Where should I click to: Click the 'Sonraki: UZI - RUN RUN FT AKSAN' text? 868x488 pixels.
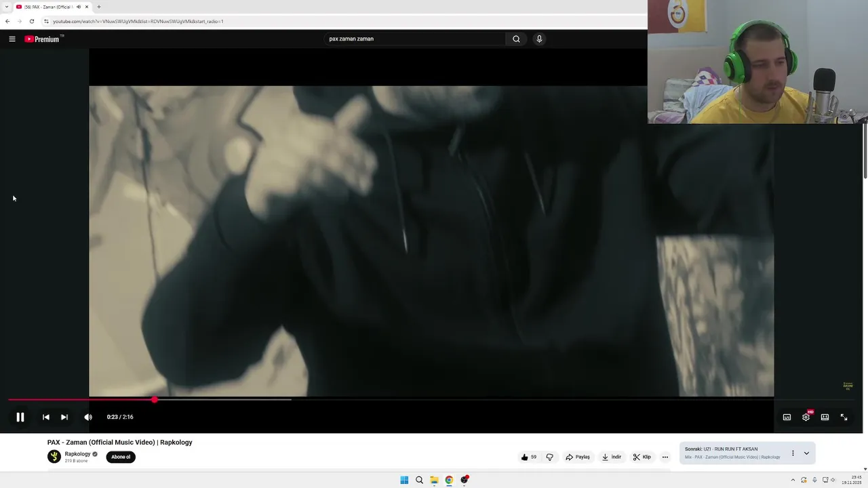click(721, 449)
